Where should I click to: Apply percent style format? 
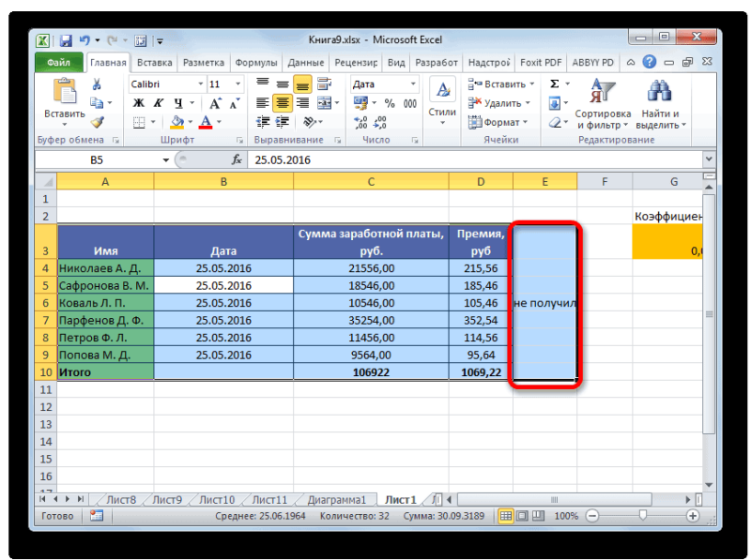[390, 103]
